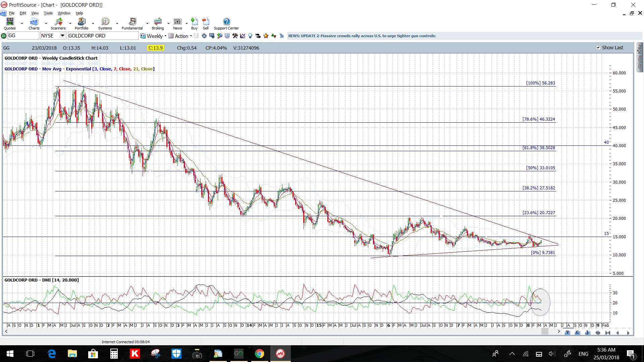Expand the Quotes dropdown arrow
Screen dimensions: 644x362
tap(22, 23)
